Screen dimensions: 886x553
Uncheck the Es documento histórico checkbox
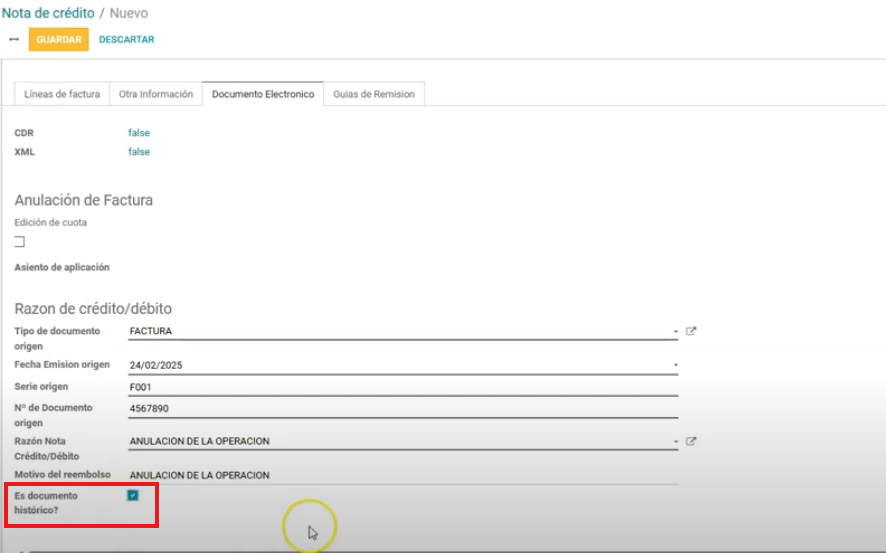click(133, 495)
